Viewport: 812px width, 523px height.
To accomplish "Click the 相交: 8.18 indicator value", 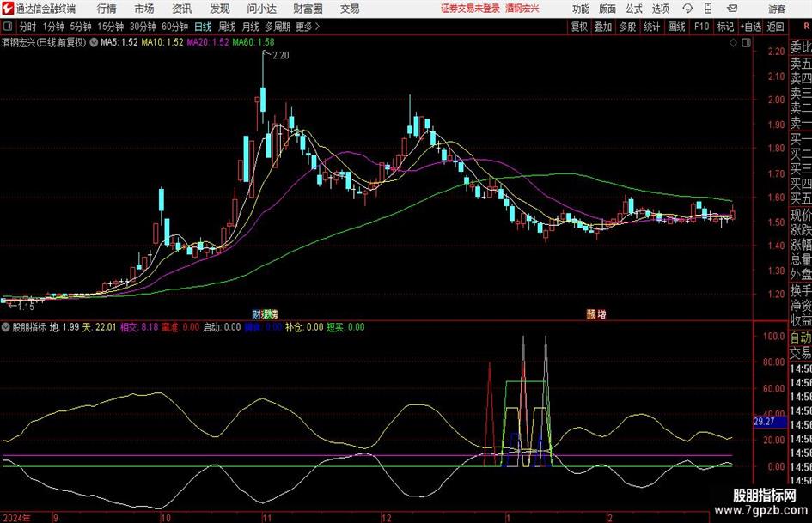I will point(139,327).
